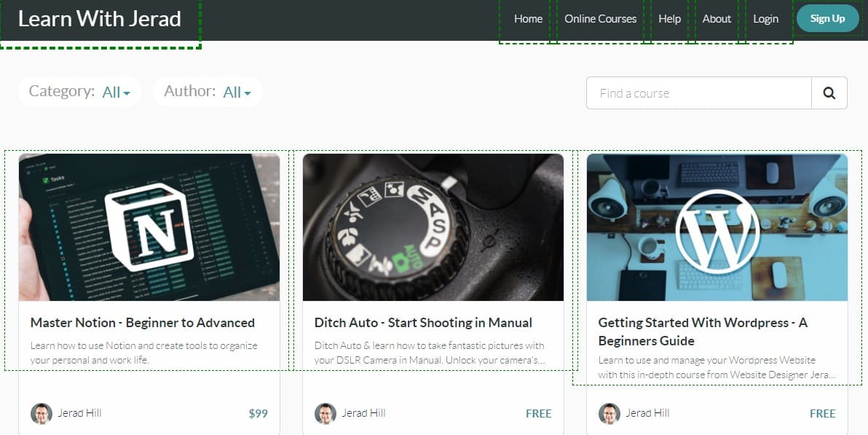Click the FREE label on Ditch Auto card

[x=539, y=413]
